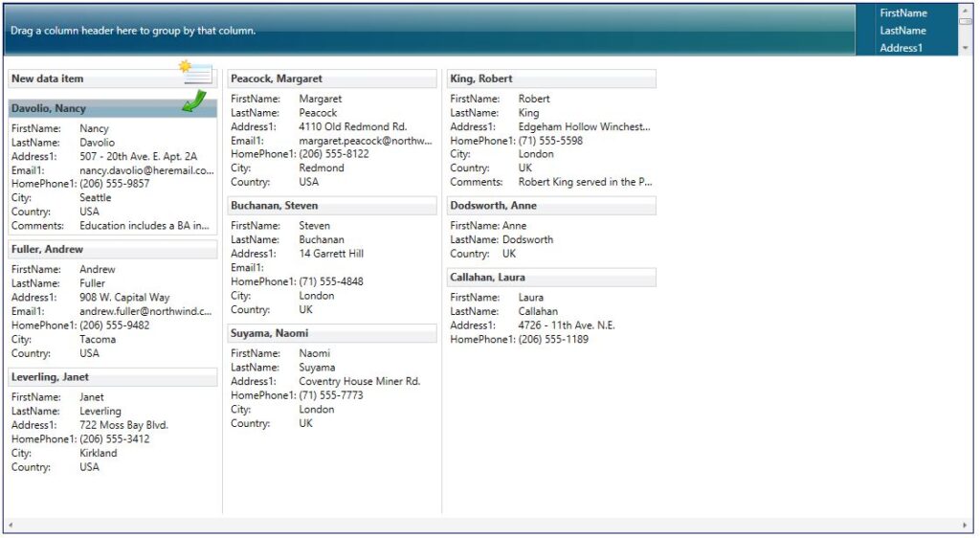The height and width of the screenshot is (538, 980).
Task: Click FirstName in the column list
Action: [903, 13]
